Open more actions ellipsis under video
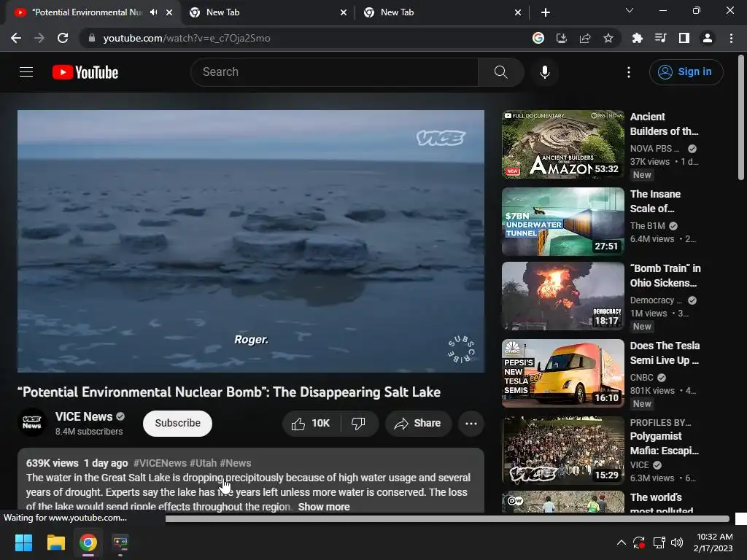The image size is (747, 560). pos(471,424)
